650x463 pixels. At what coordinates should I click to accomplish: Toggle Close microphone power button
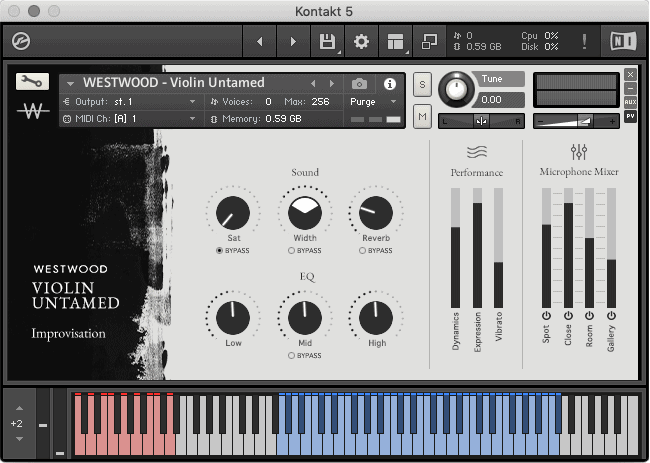[x=568, y=316]
